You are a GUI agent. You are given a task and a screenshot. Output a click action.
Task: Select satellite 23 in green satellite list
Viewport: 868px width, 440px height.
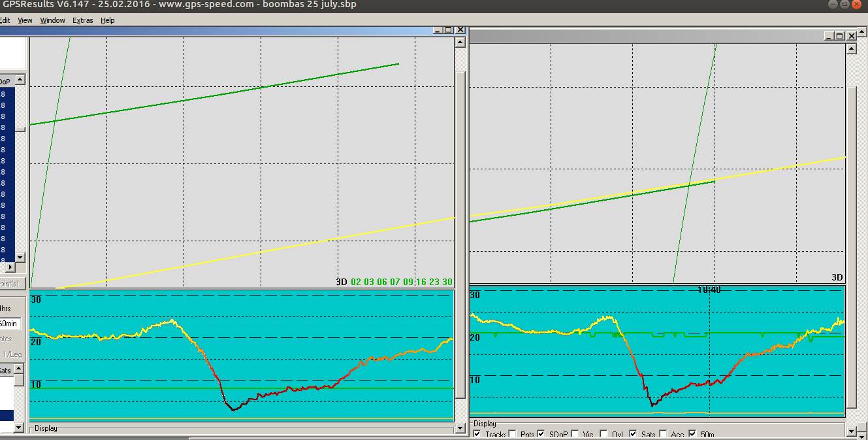point(433,282)
